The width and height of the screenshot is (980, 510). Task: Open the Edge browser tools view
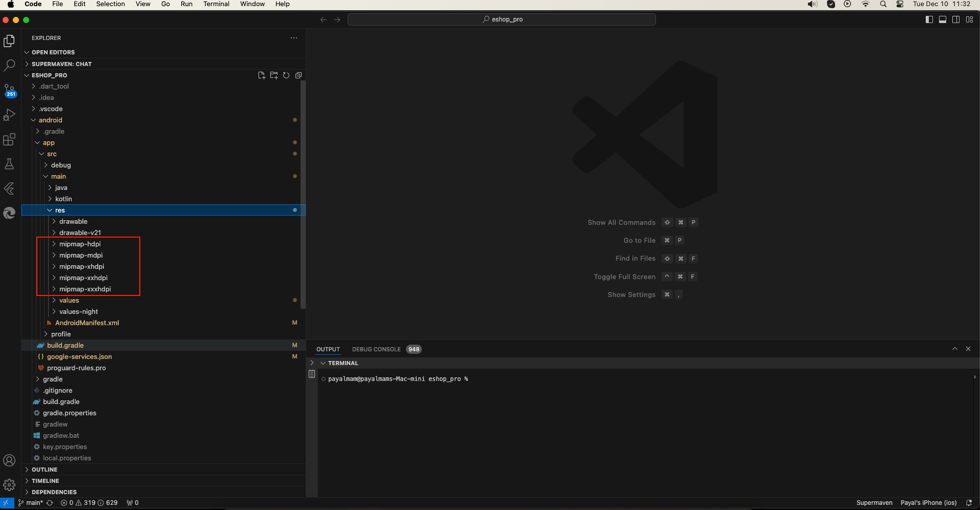click(x=9, y=213)
